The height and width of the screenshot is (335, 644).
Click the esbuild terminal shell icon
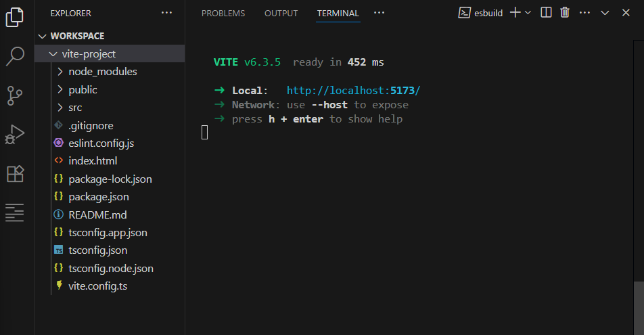464,13
